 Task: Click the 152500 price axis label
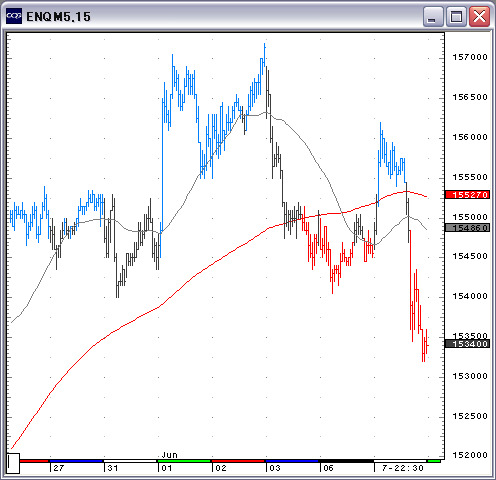[470, 416]
